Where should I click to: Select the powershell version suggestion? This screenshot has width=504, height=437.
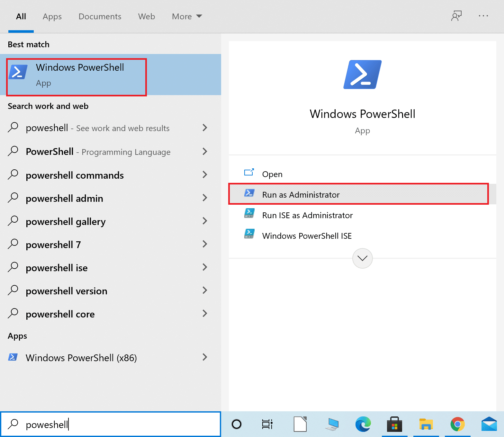tap(111, 290)
